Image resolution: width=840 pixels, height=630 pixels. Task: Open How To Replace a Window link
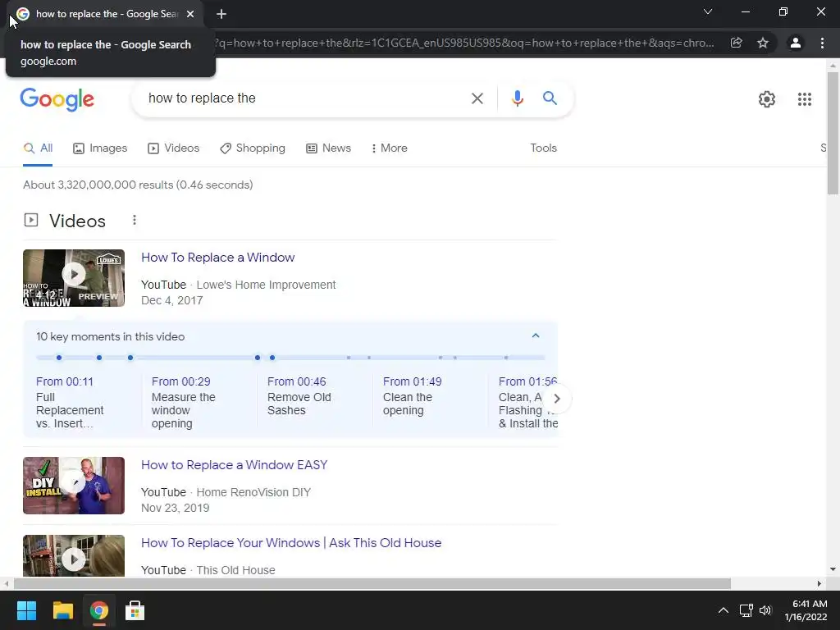[217, 258]
